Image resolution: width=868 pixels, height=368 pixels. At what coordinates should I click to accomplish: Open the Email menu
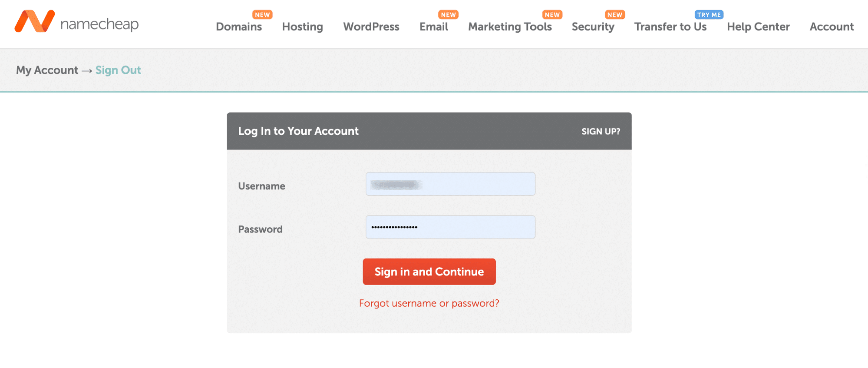tap(433, 27)
